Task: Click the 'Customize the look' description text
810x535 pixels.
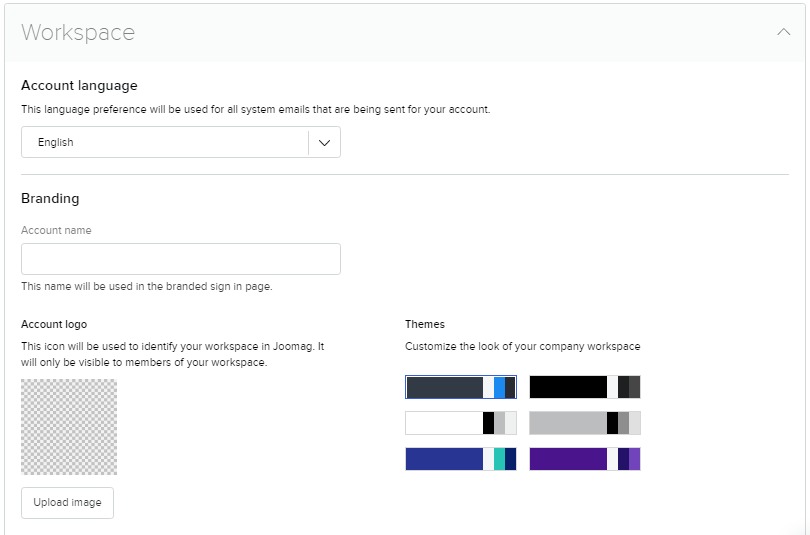Action: (x=522, y=346)
